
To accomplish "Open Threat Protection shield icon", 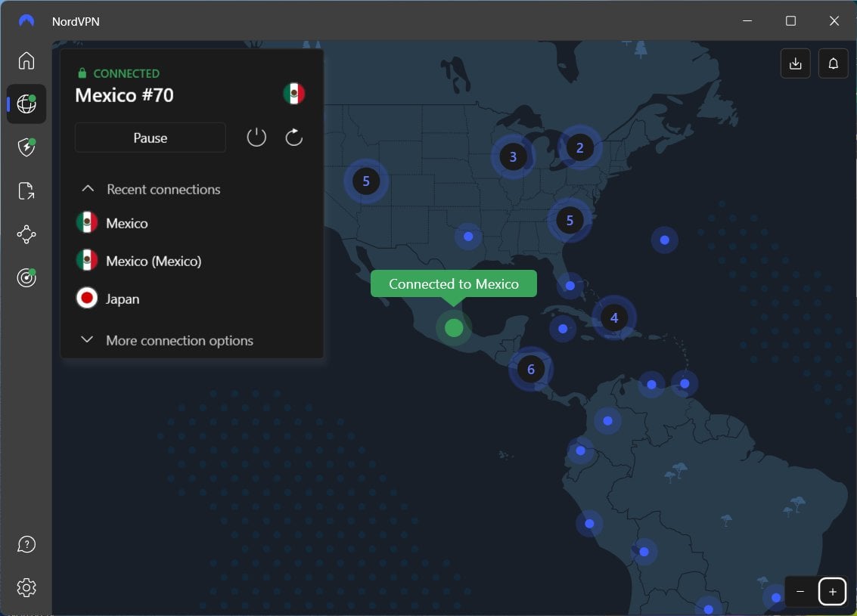I will [x=26, y=147].
